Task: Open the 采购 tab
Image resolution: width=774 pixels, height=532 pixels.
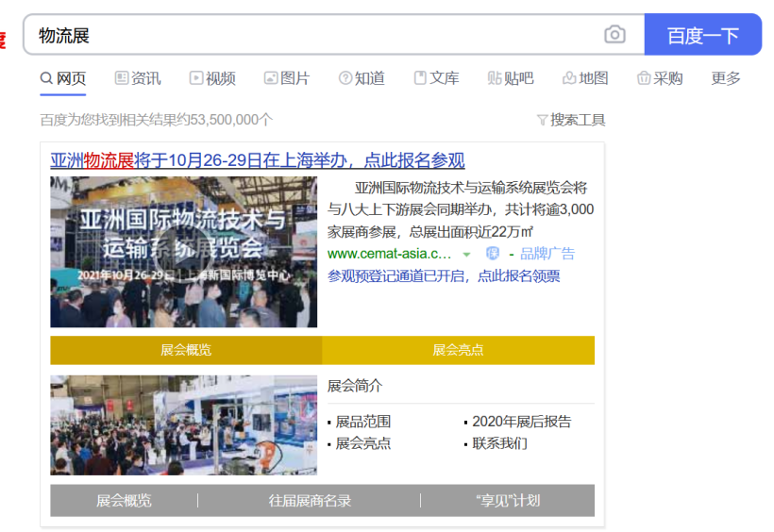Action: 660,78
